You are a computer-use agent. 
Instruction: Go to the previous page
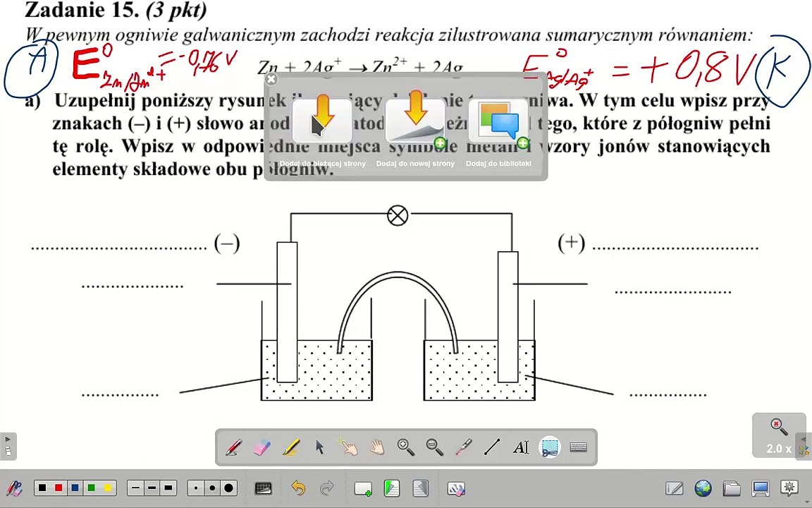[391, 488]
